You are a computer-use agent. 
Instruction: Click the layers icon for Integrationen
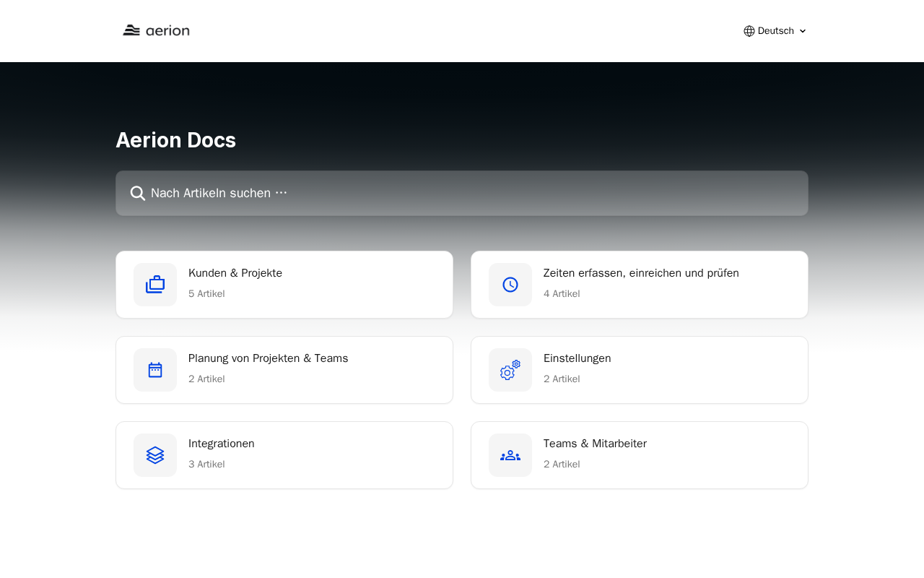(x=155, y=455)
